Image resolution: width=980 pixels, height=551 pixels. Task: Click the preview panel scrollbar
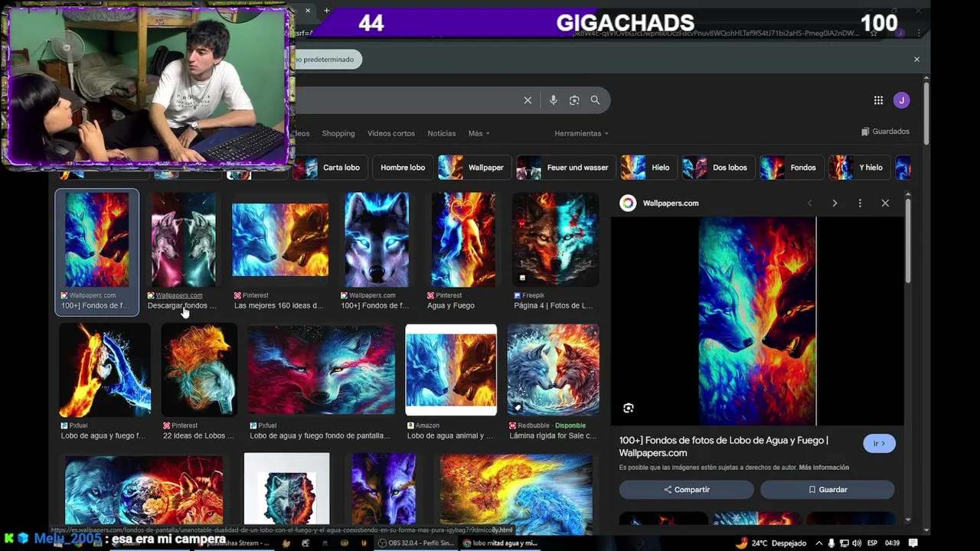coord(907,240)
